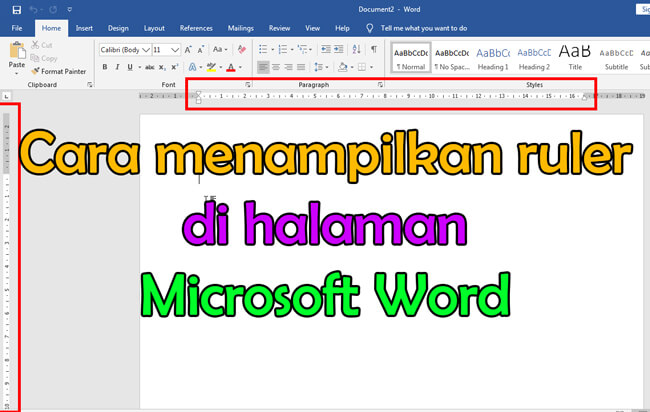650x412 pixels.
Task: Click the Sort A-Z icon
Action: (357, 49)
